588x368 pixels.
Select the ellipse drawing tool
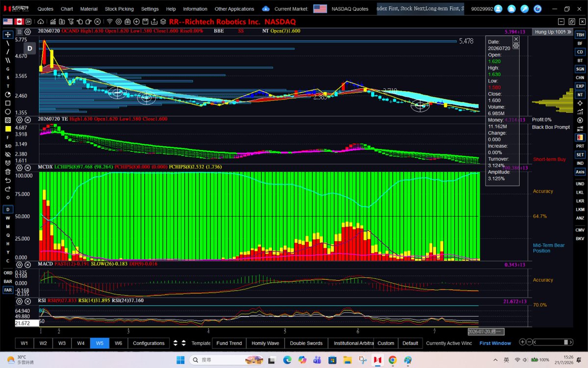(x=8, y=111)
